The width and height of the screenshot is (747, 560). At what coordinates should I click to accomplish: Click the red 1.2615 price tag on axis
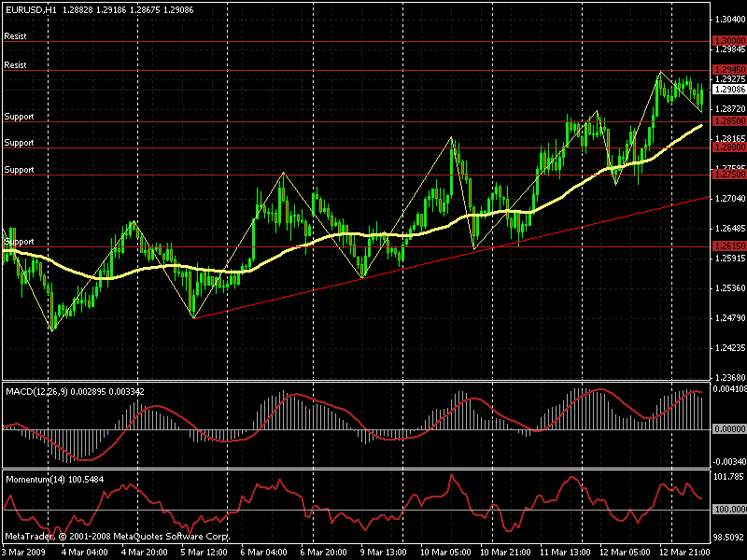tap(728, 245)
